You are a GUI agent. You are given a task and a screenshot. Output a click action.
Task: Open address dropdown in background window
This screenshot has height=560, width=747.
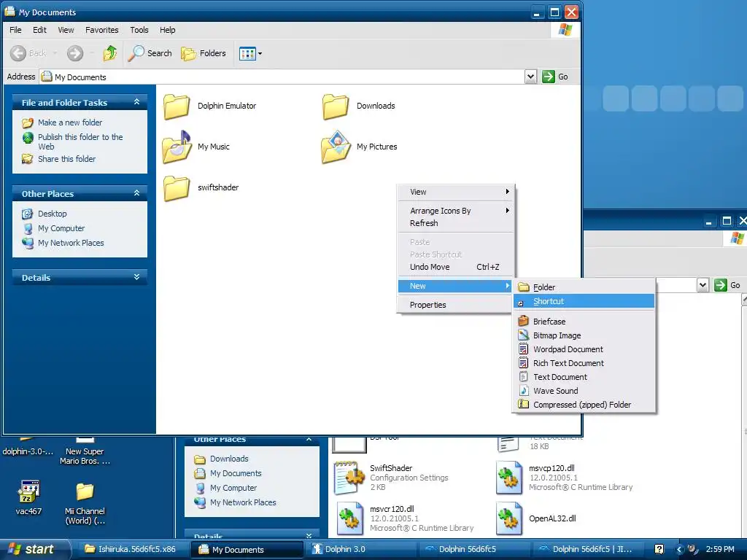pyautogui.click(x=703, y=285)
